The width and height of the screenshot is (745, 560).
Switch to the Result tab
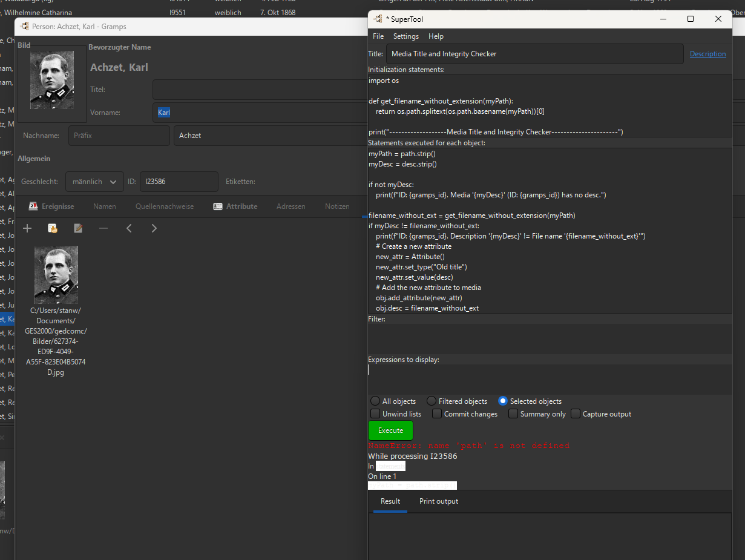tap(390, 501)
